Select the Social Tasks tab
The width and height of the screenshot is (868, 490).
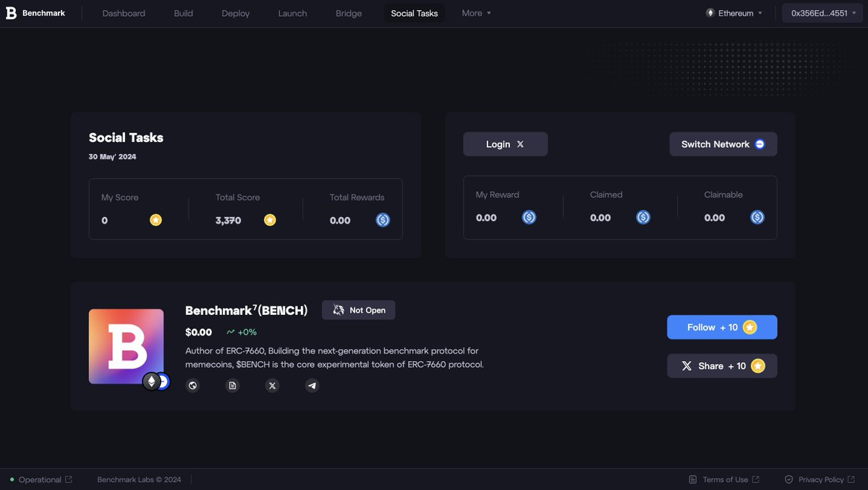pyautogui.click(x=414, y=13)
